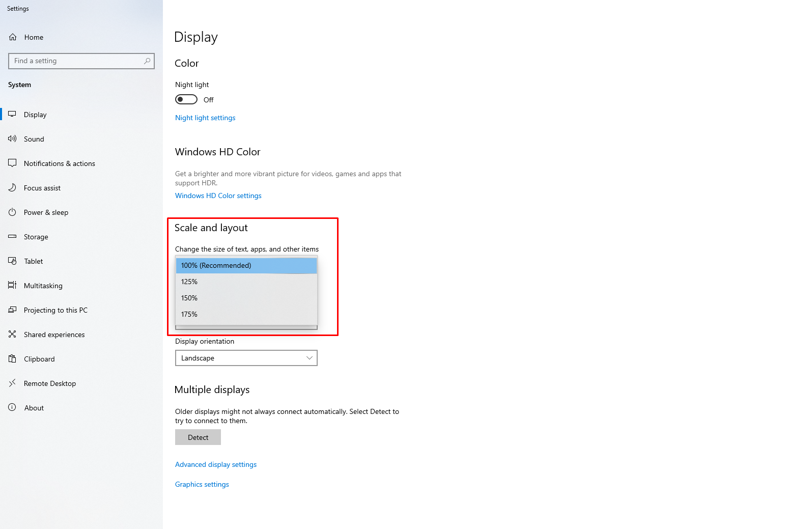The height and width of the screenshot is (529, 812).
Task: Click the Find a setting search box
Action: point(81,61)
